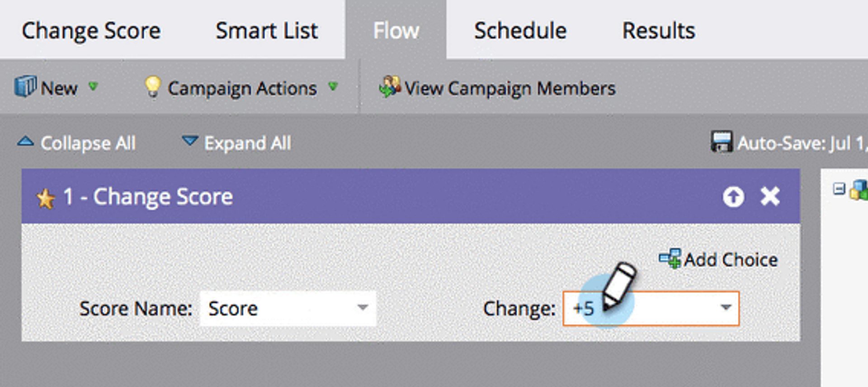Click Expand All

pos(237,143)
